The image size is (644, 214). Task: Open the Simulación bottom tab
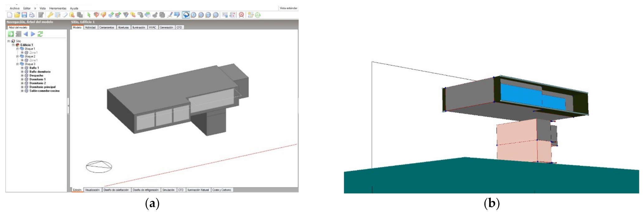[x=168, y=190]
